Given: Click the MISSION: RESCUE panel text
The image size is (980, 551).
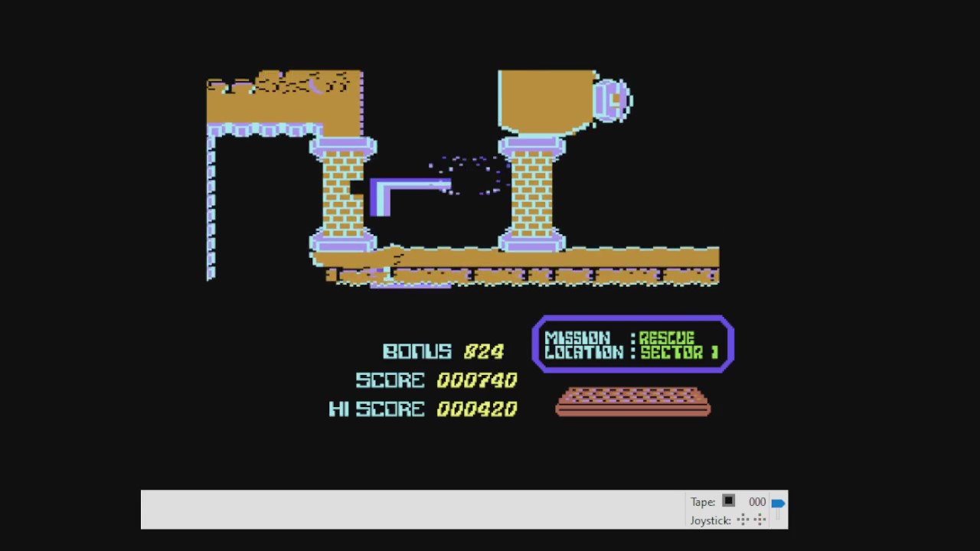Looking at the screenshot, I should click(x=619, y=338).
